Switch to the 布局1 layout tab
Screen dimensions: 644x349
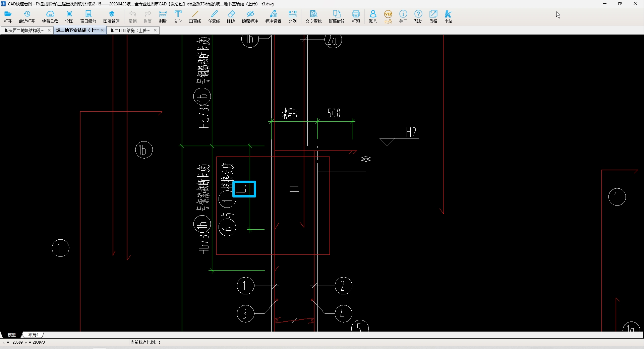(x=34, y=335)
